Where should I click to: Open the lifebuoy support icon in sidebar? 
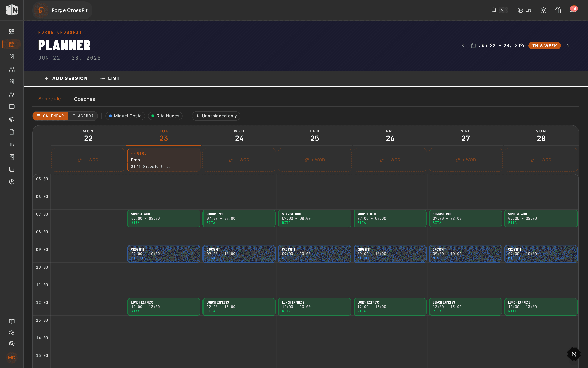(x=12, y=344)
